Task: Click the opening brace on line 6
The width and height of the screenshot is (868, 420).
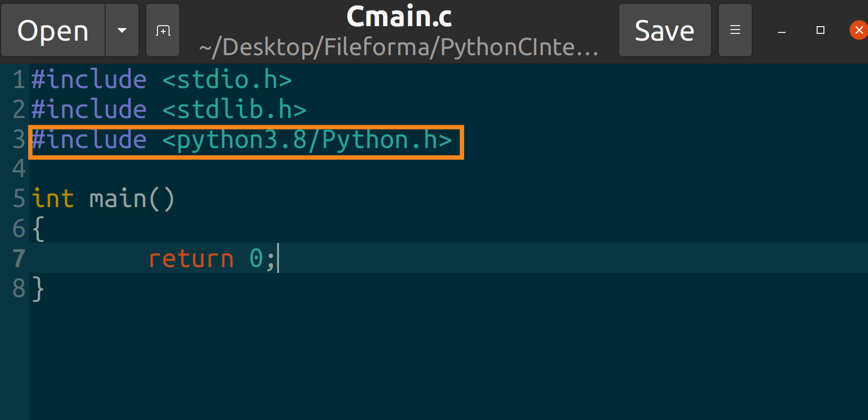Action: pyautogui.click(x=38, y=228)
